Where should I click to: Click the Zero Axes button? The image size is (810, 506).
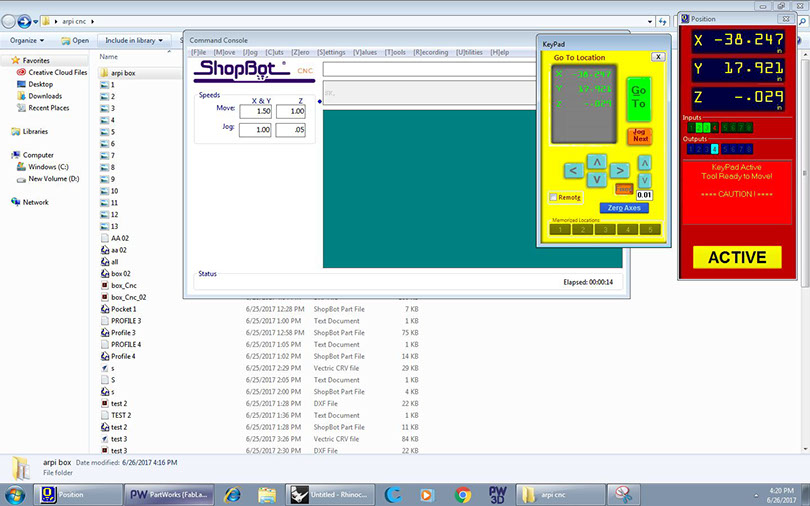pyautogui.click(x=624, y=208)
